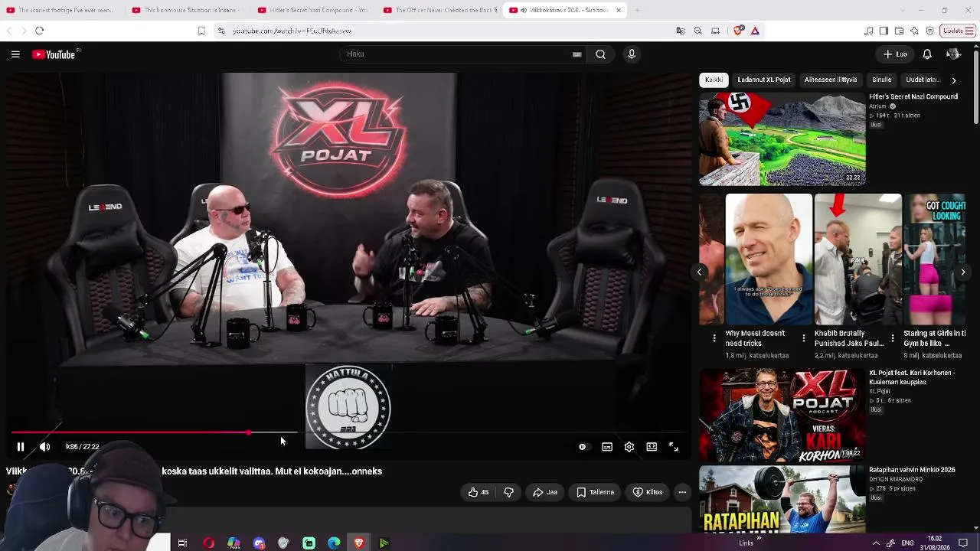Bookmark this page with the bookmark icon
This screenshot has height=551, width=980.
pos(201,31)
